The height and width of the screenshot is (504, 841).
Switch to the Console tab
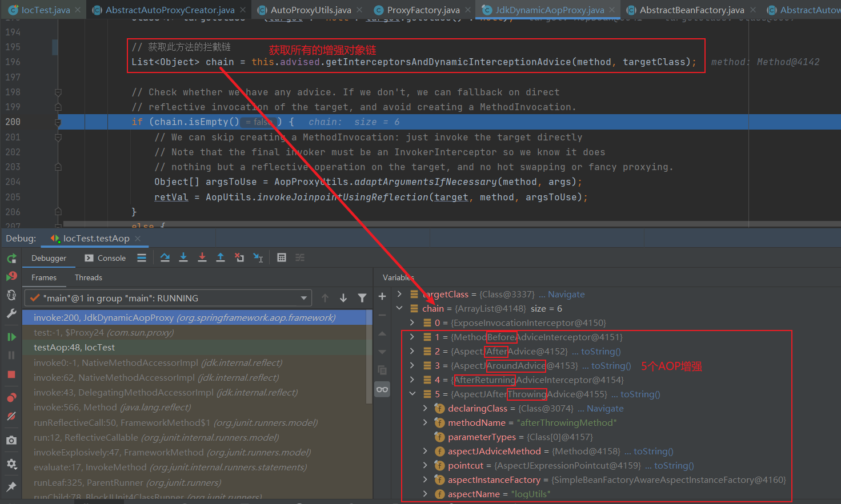click(105, 258)
